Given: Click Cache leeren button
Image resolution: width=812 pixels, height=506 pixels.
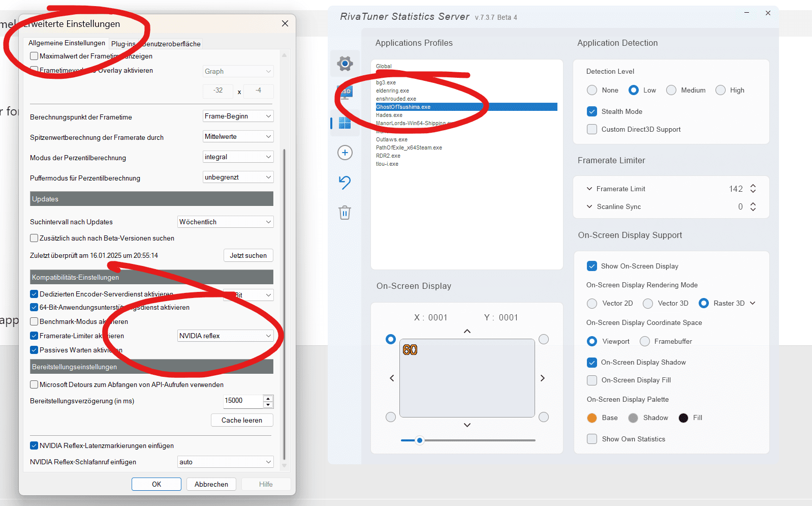Looking at the screenshot, I should click(x=242, y=420).
